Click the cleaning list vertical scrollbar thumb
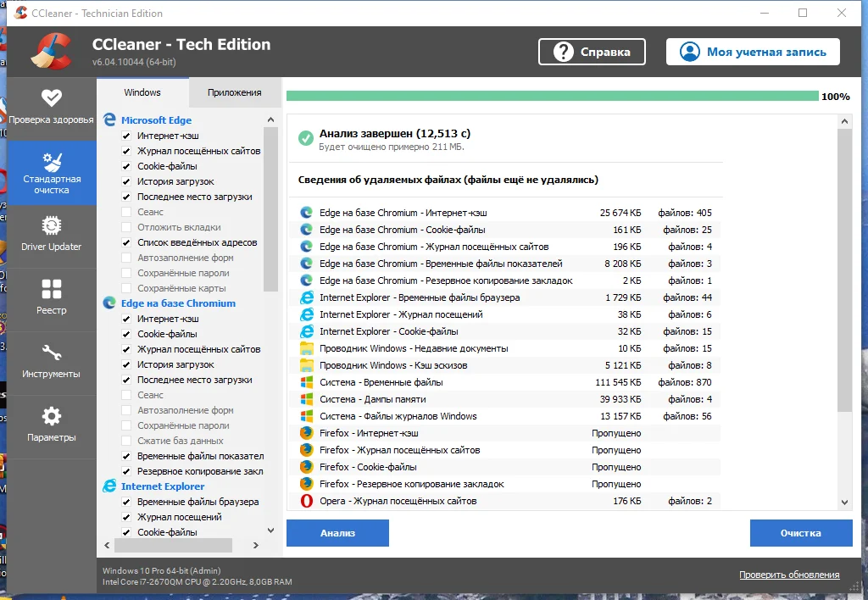 pyautogui.click(x=270, y=208)
